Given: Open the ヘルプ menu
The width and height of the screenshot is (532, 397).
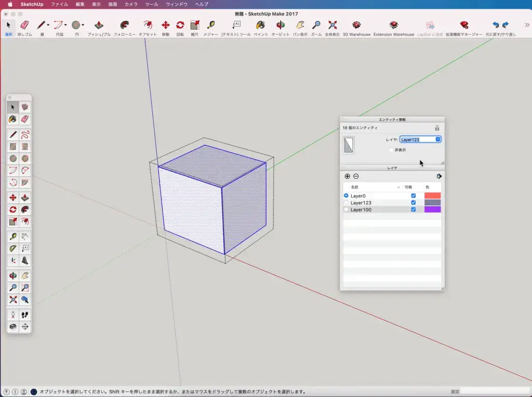Looking at the screenshot, I should [x=202, y=4].
